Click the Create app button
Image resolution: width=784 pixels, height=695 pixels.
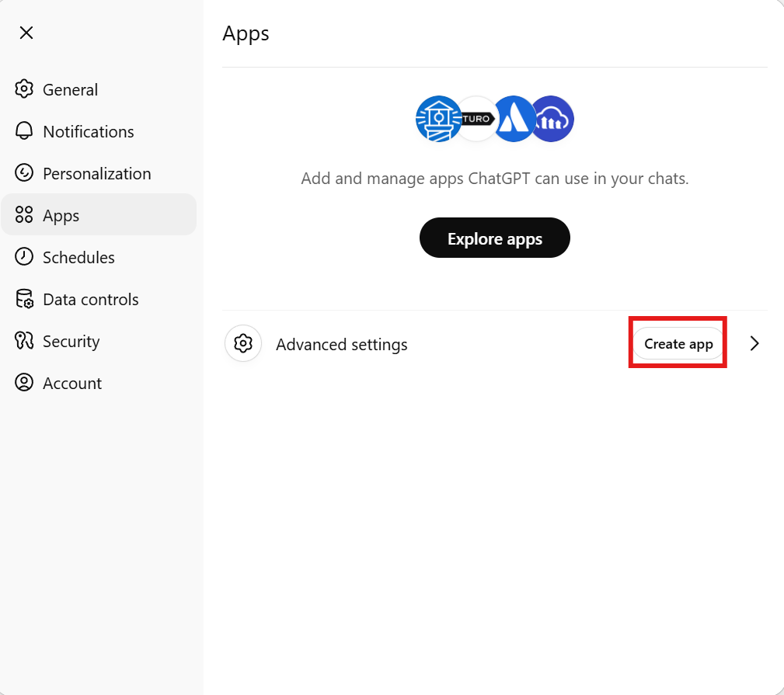[x=678, y=344]
